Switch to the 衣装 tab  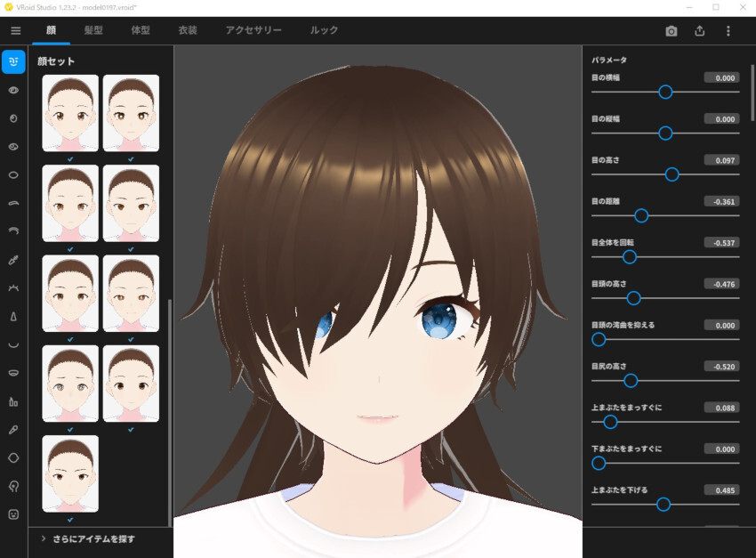188,30
